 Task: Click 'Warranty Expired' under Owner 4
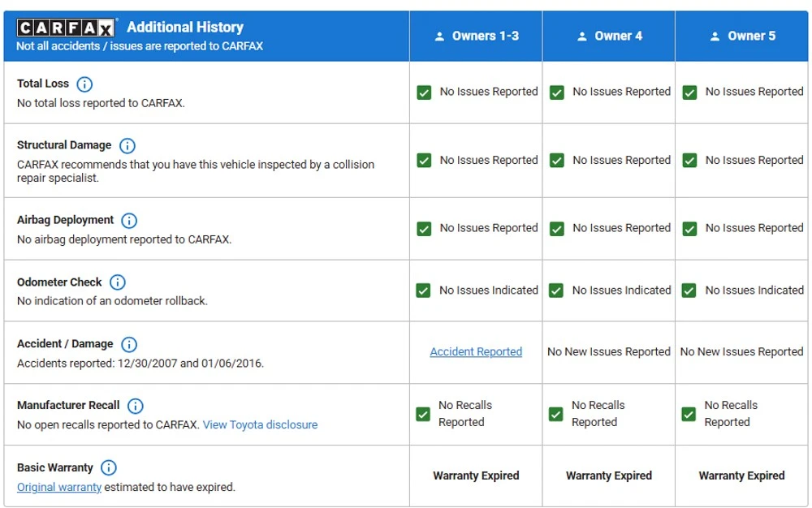(609, 476)
